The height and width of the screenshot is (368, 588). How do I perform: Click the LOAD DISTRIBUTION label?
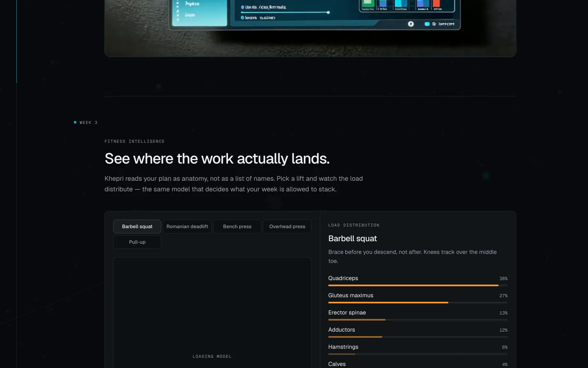[354, 225]
